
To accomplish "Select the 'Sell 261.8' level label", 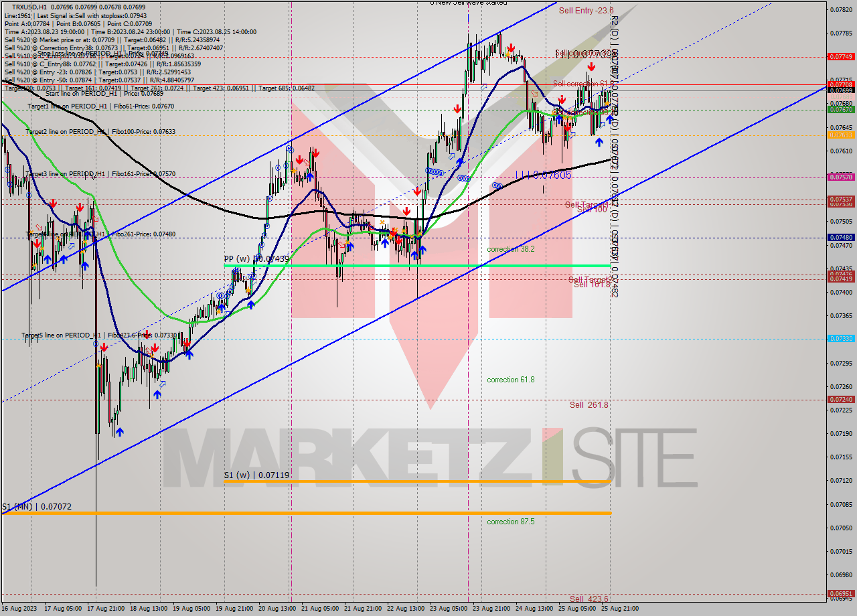I will tap(589, 405).
